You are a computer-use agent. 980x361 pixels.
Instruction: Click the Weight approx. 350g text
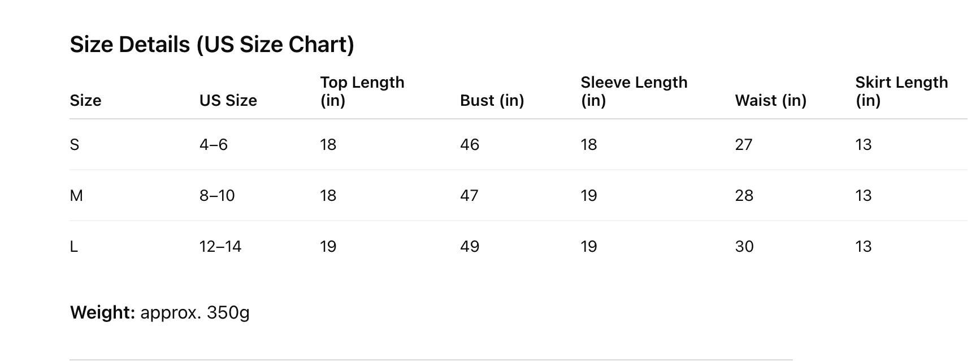(160, 312)
